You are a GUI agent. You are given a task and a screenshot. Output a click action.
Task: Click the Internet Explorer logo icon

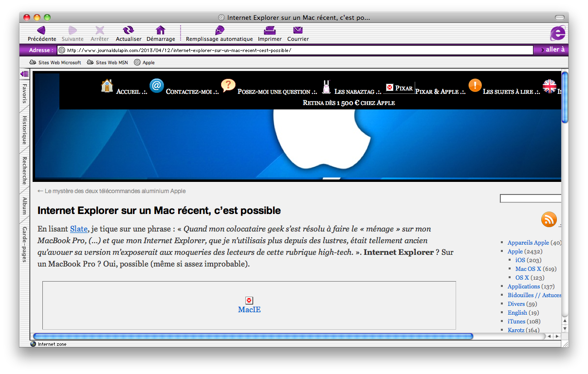[x=558, y=33]
